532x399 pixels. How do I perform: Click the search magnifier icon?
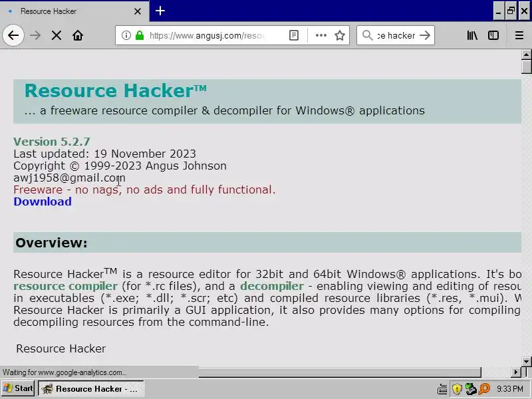click(367, 35)
